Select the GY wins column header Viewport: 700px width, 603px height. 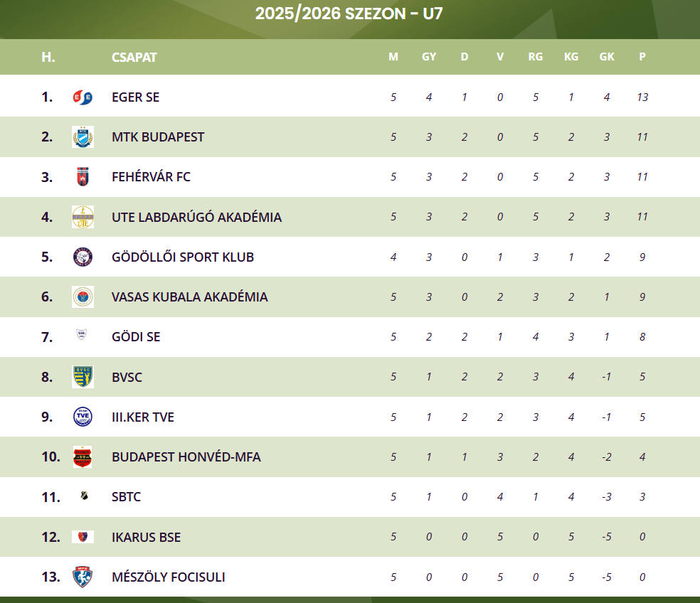(428, 57)
